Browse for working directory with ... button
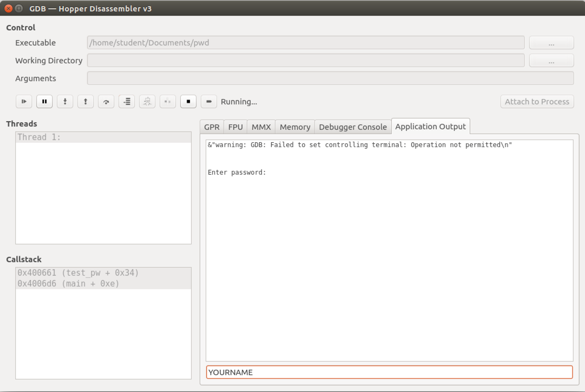Image resolution: width=585 pixels, height=392 pixels. pyautogui.click(x=551, y=61)
